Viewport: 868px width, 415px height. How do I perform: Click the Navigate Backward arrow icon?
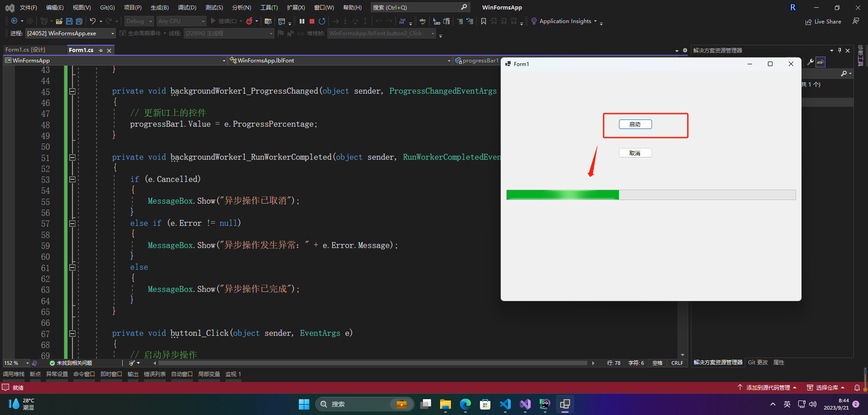[x=14, y=21]
